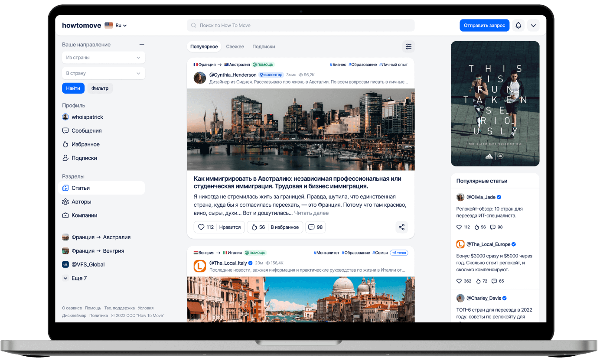This screenshot has width=600, height=364.
Task: Click the feed filter settings icon
Action: [408, 46]
